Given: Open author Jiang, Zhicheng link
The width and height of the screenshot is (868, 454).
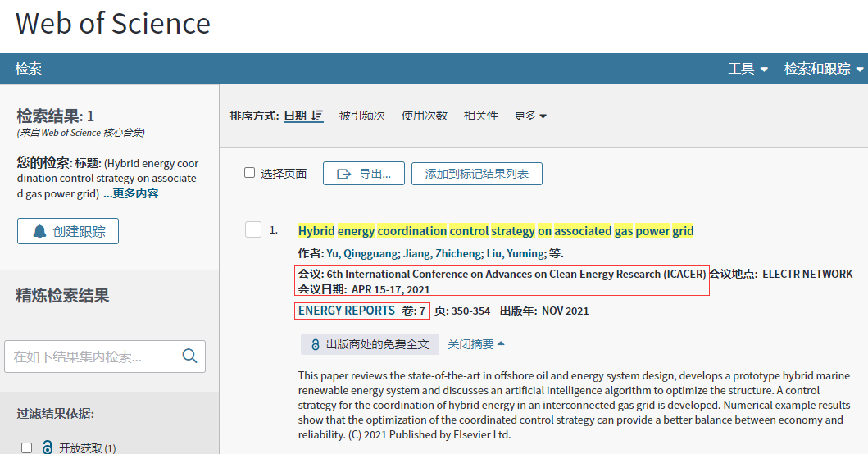Looking at the screenshot, I should click(x=442, y=253).
